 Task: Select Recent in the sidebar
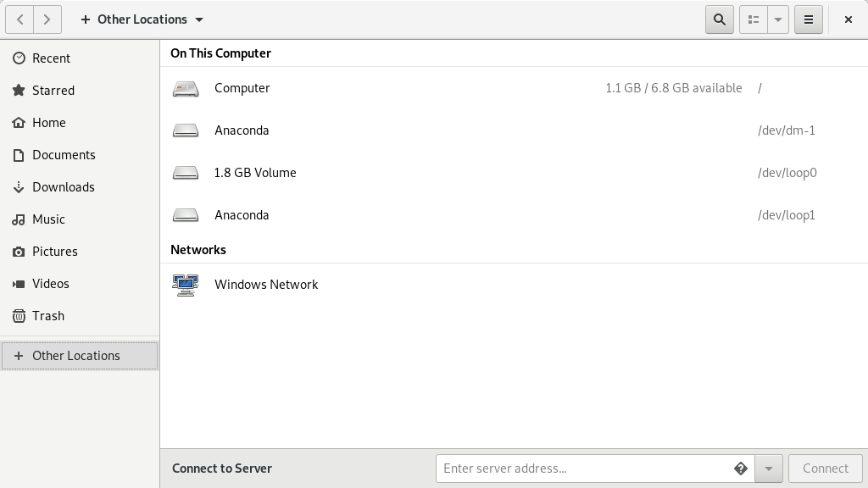(x=51, y=58)
